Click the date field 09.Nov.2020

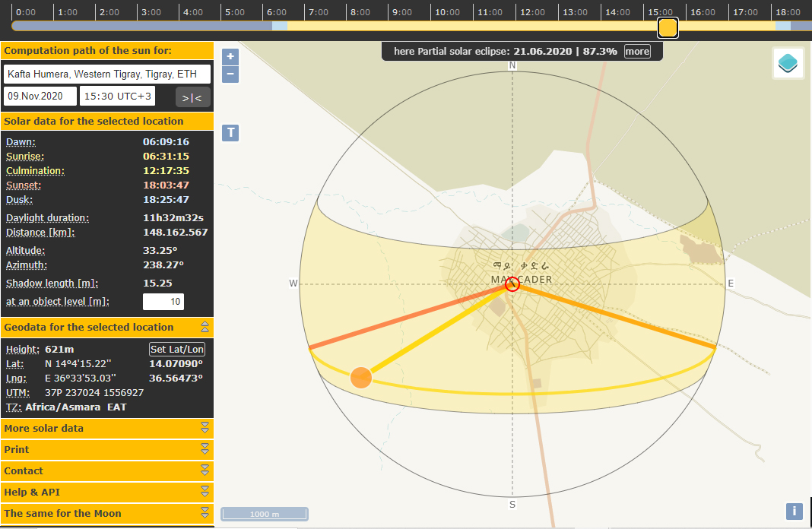[x=40, y=97]
